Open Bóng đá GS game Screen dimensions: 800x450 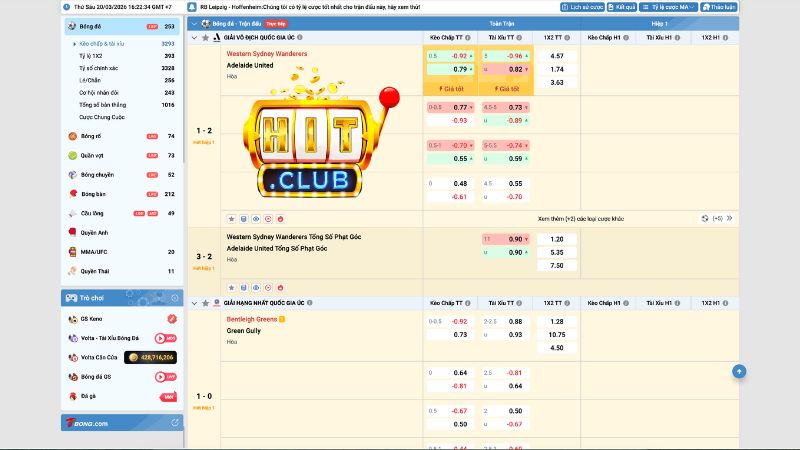(122, 377)
